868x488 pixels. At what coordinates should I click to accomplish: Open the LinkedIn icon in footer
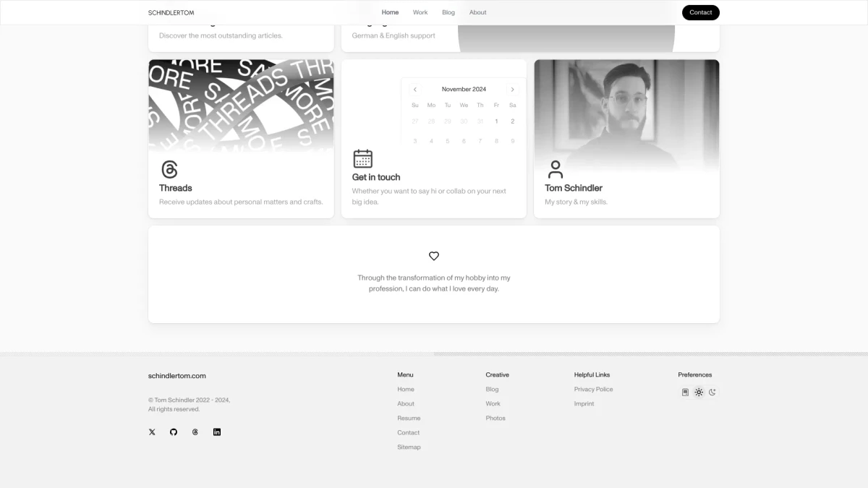[217, 432]
